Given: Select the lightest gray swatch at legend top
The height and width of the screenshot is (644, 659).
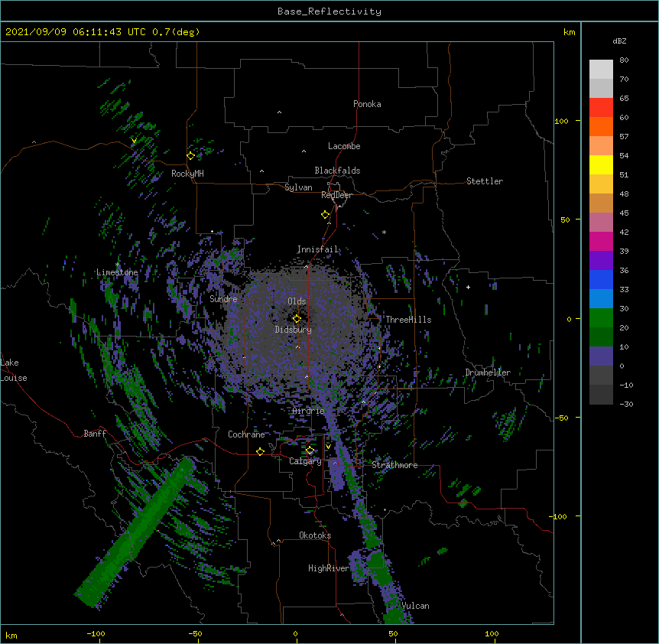Looking at the screenshot, I should pos(601,70).
